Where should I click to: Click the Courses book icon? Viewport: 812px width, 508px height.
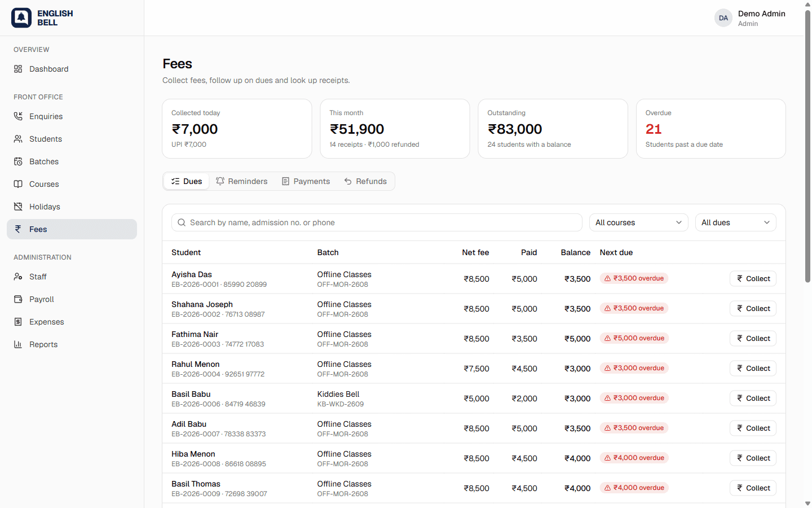click(x=18, y=184)
